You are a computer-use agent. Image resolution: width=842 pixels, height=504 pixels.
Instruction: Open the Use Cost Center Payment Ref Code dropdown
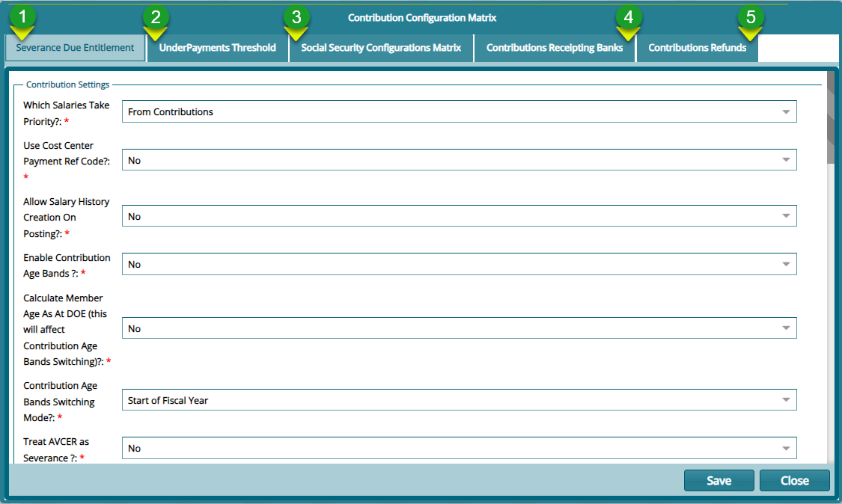click(786, 159)
